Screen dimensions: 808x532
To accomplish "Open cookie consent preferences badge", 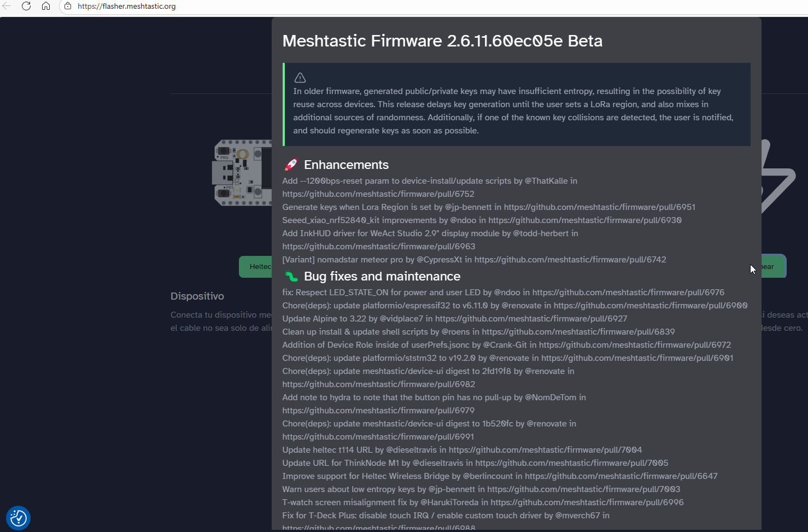I will pos(18,518).
